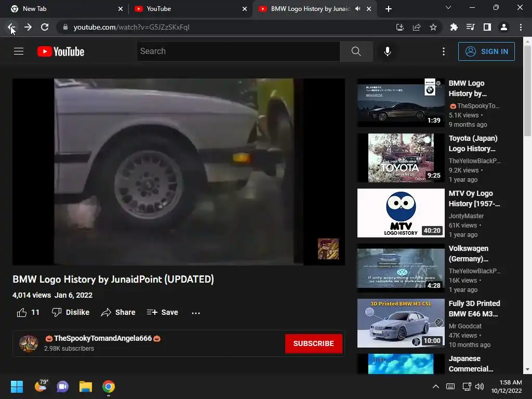Open Japanese Commercial video title
This screenshot has width=532, height=399.
tap(471, 364)
